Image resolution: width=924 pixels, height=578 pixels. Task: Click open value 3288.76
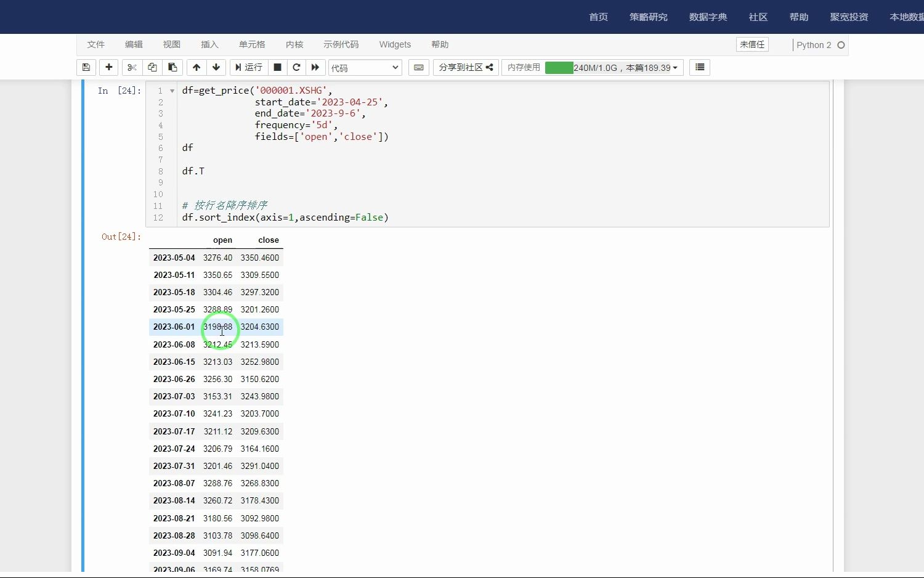pyautogui.click(x=218, y=483)
